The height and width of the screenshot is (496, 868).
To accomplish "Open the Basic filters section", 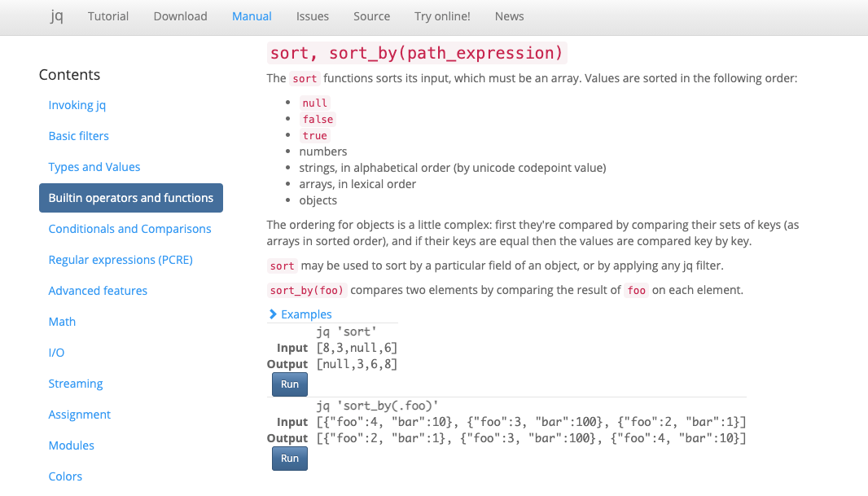I will coord(78,135).
